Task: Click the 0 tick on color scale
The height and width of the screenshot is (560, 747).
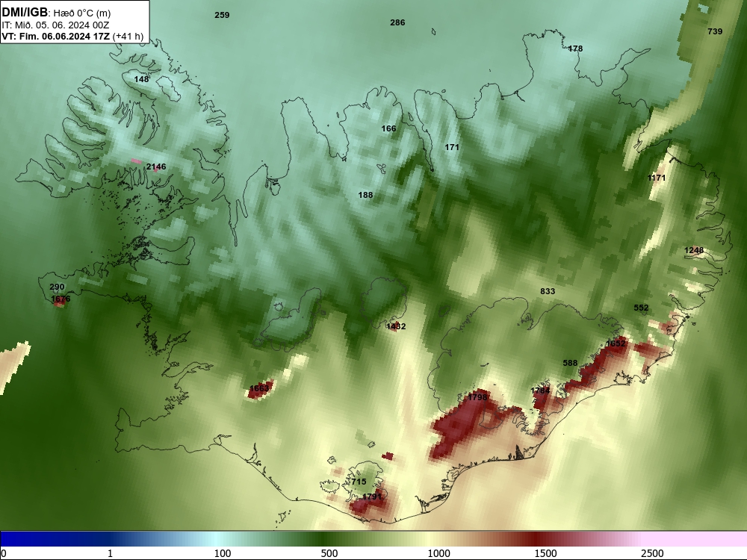Action: point(4,553)
